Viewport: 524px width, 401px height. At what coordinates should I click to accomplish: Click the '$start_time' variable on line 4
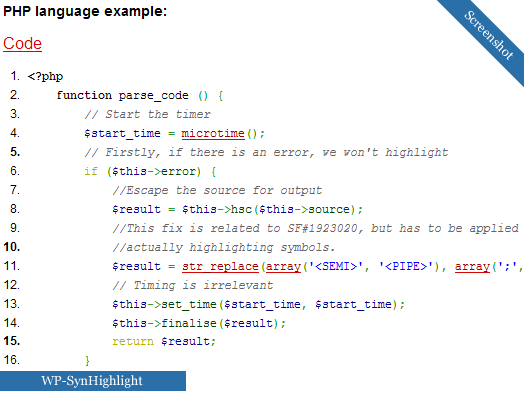122,134
